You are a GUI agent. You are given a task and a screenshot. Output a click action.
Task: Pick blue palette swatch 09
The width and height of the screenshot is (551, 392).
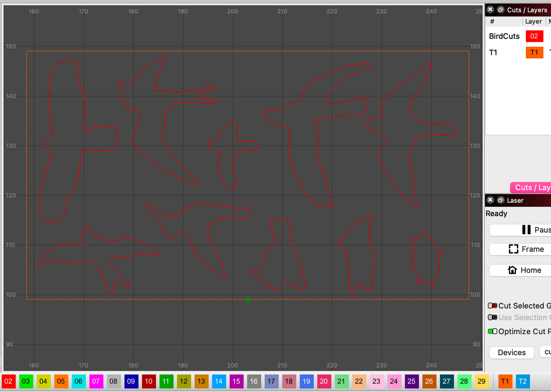click(x=131, y=381)
